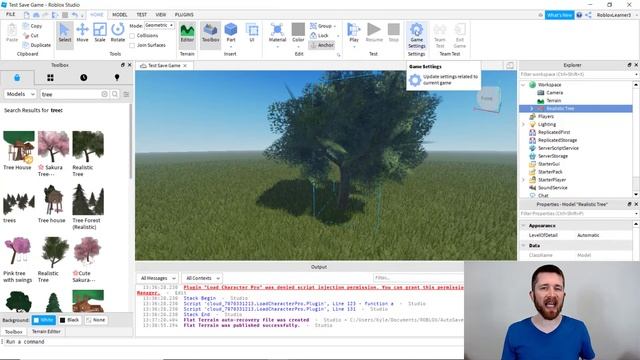
Task: Click the Toolbox search magnifier button
Action: coord(115,94)
